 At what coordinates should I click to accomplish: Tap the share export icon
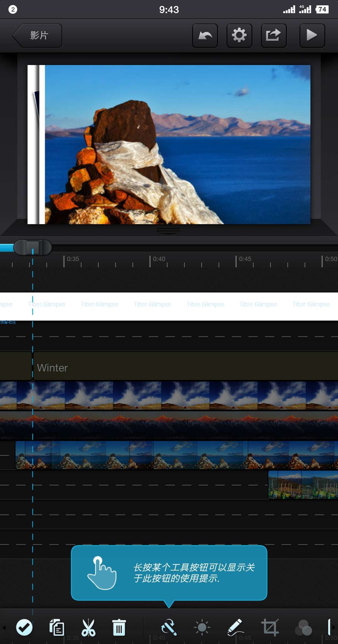tap(274, 35)
